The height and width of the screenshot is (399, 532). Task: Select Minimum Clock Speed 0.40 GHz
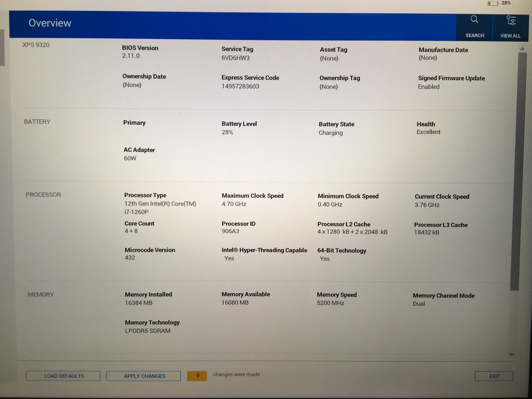(330, 204)
